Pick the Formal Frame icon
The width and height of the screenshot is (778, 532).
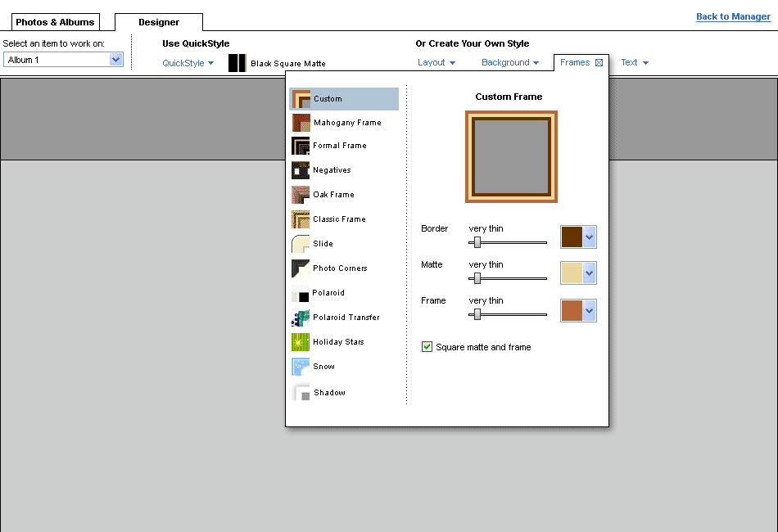pos(301,146)
